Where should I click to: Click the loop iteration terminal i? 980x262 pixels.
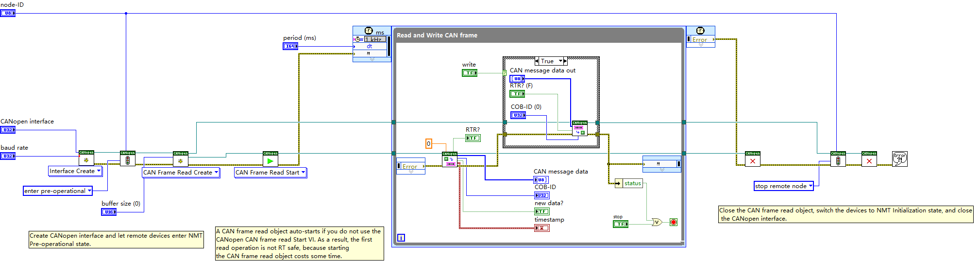(x=401, y=238)
